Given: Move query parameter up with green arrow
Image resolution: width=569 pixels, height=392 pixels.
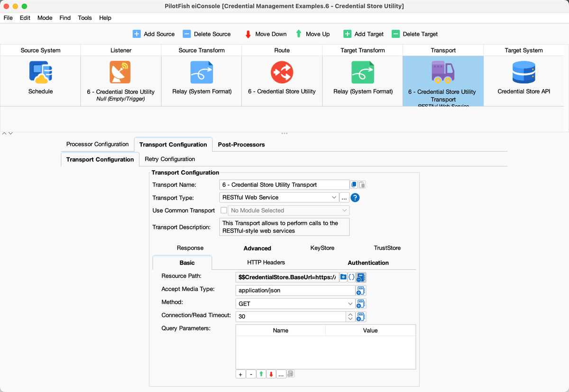Looking at the screenshot, I should pyautogui.click(x=261, y=374).
